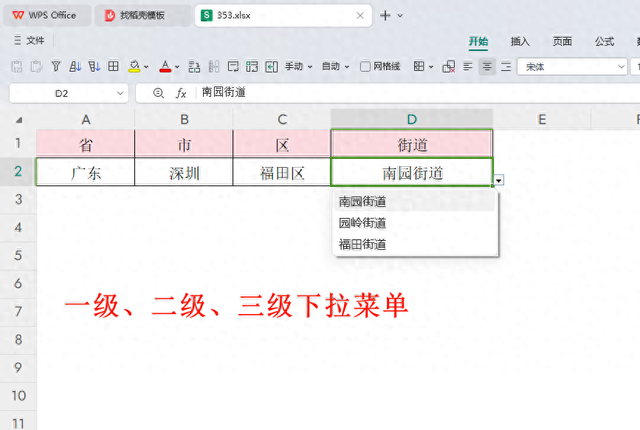Select column E header

point(542,120)
